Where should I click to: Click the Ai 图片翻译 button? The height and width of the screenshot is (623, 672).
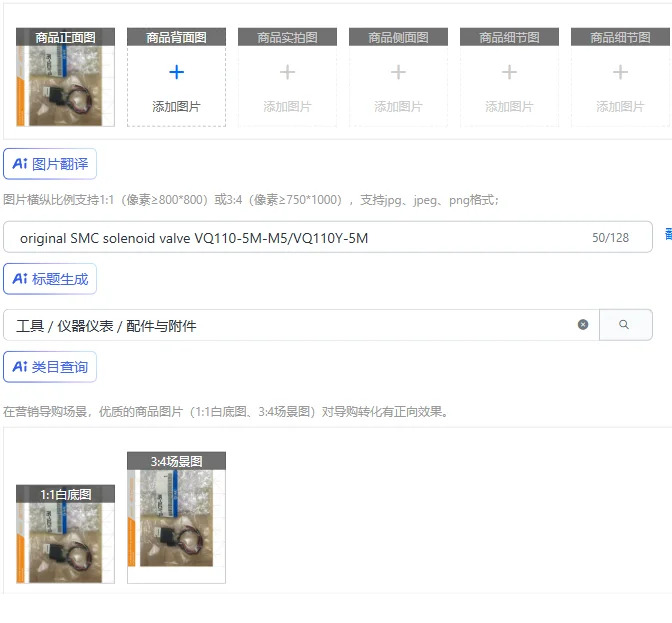[x=50, y=164]
